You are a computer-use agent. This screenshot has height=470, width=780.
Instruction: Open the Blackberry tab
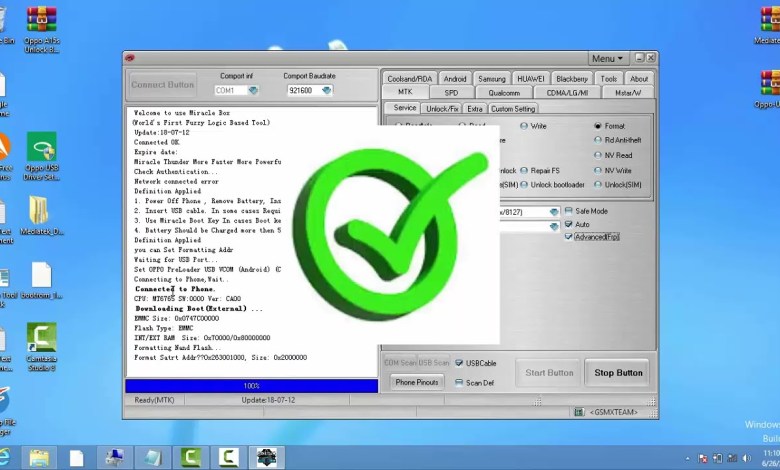click(572, 79)
